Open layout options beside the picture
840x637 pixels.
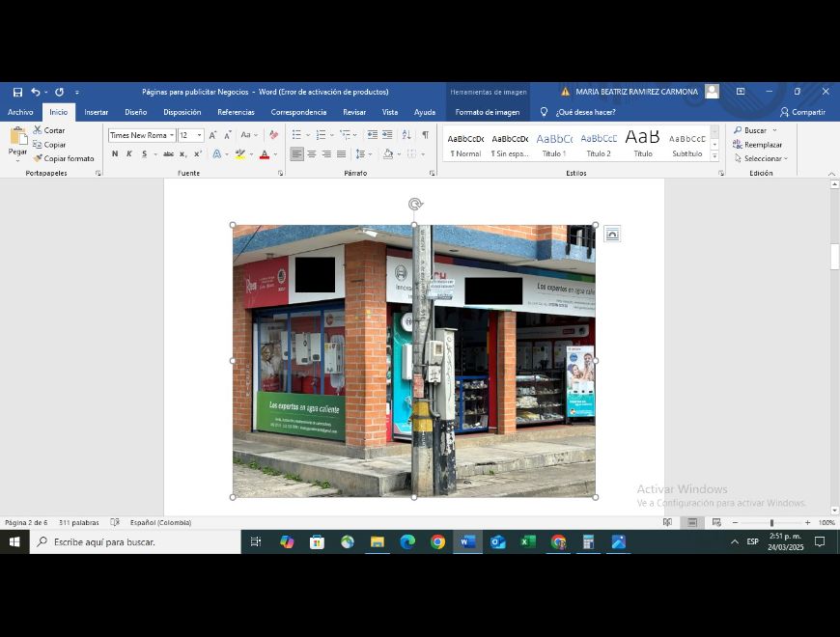pyautogui.click(x=612, y=234)
